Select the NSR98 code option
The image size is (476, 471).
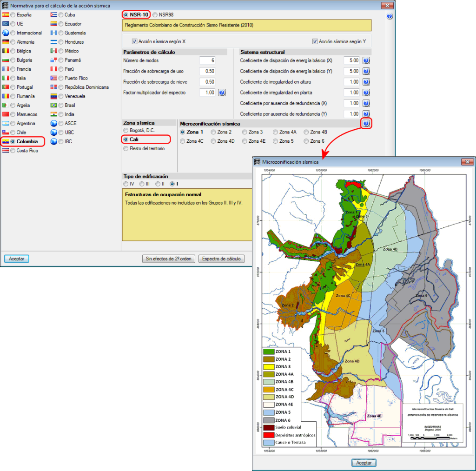155,15
